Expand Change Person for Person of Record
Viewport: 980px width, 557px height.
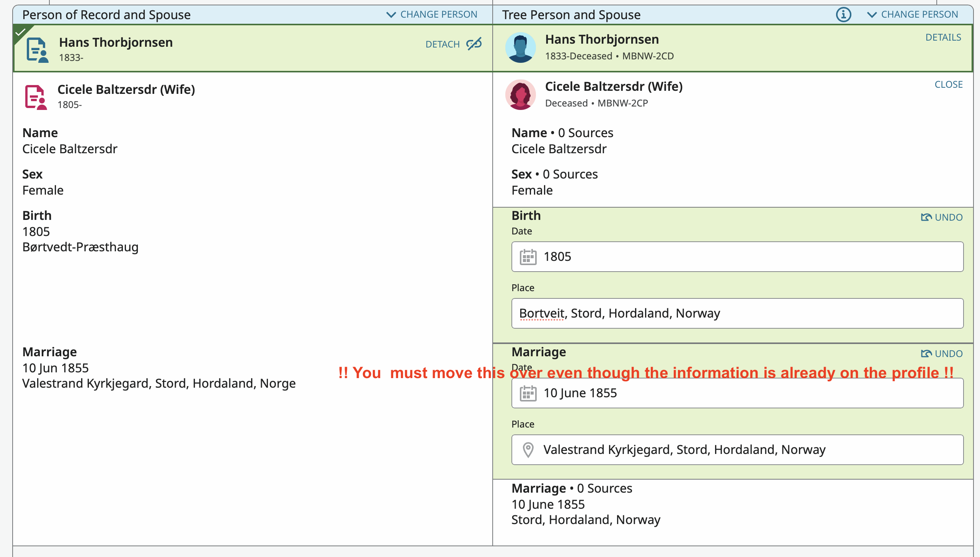point(431,15)
